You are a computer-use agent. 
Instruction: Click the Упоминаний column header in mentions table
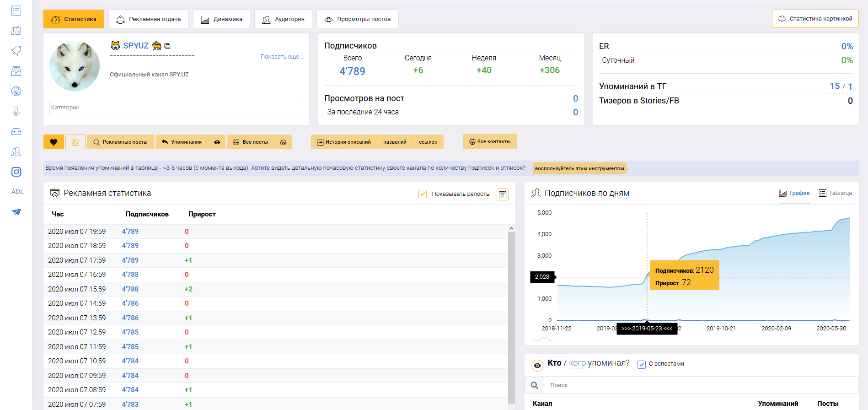coord(778,404)
